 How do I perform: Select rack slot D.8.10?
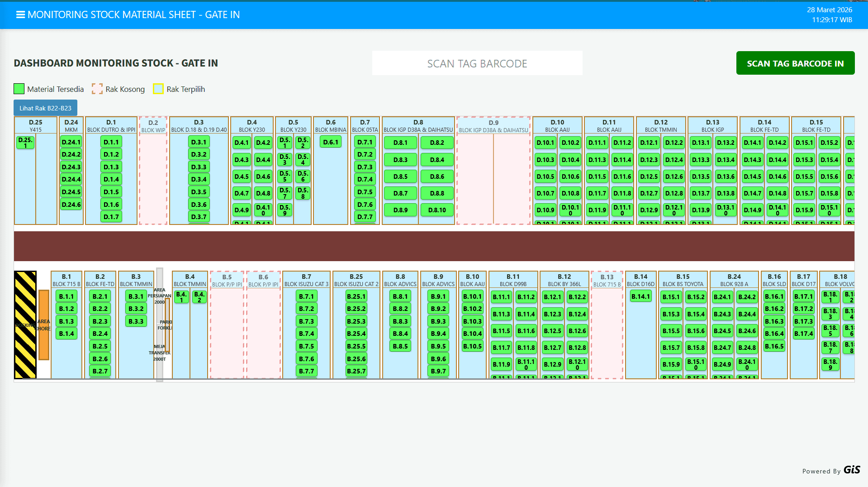(437, 210)
